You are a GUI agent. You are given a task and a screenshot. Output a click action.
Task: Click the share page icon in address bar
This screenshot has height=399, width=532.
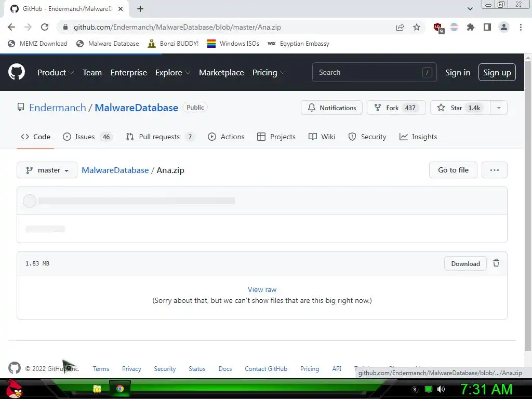(400, 28)
